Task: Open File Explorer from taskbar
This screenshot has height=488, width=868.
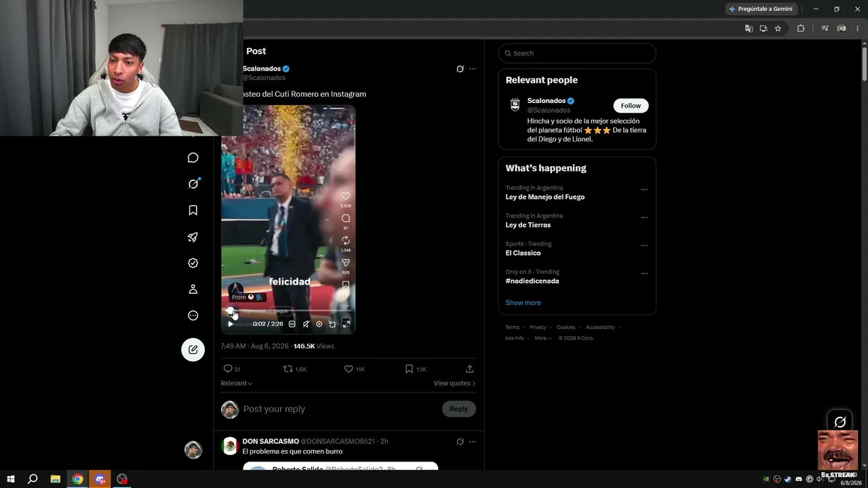Action: (56, 479)
